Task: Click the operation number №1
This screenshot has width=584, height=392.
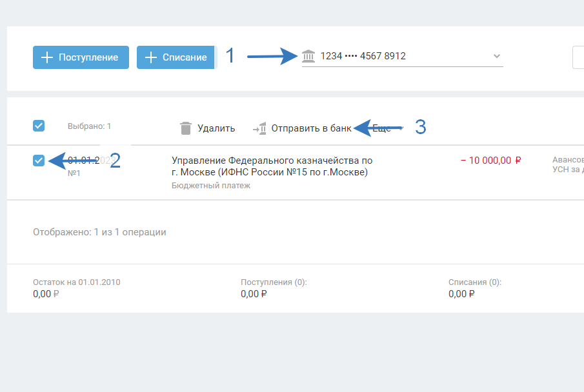Action: (x=75, y=173)
